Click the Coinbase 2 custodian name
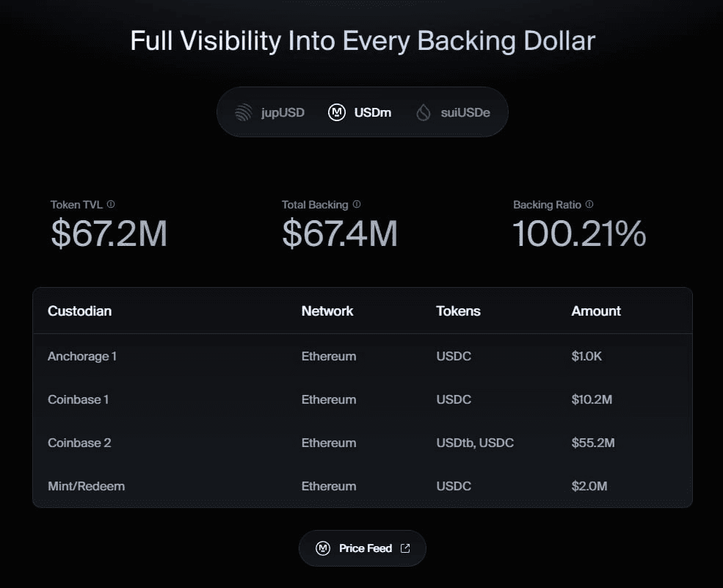 [x=79, y=443]
